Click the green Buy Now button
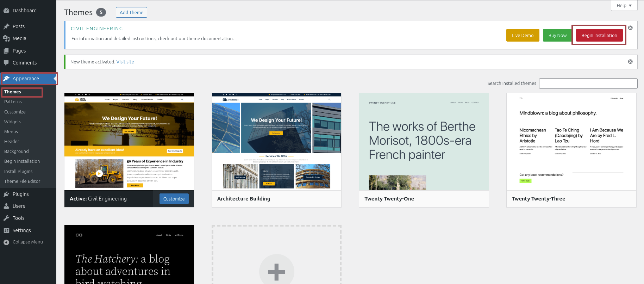 557,35
